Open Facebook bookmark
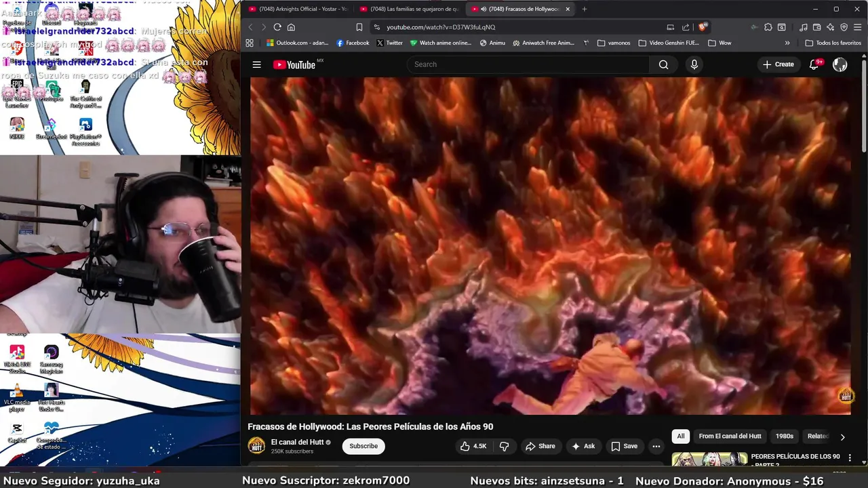 tap(353, 43)
